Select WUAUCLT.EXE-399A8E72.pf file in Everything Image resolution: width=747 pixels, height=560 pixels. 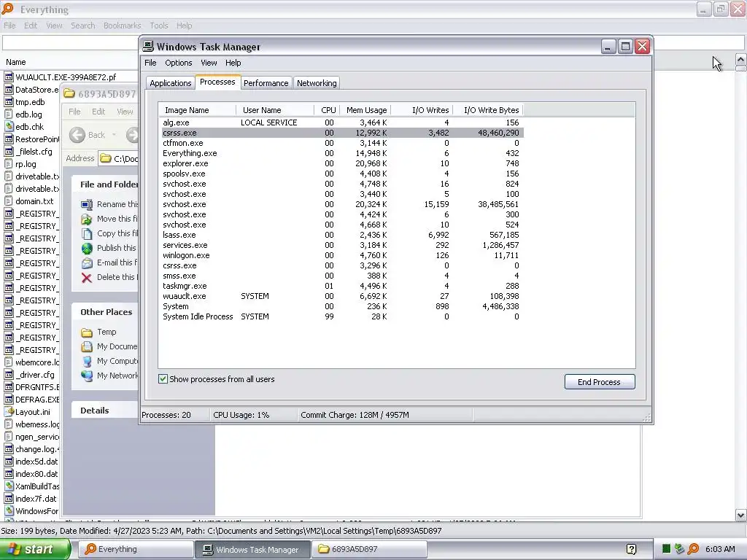[x=66, y=77]
